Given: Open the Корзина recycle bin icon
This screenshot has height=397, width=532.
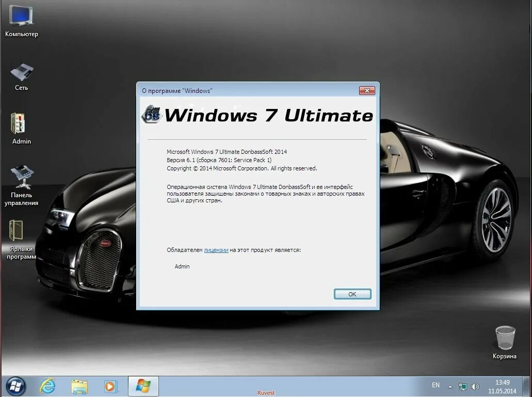Looking at the screenshot, I should click(x=505, y=342).
